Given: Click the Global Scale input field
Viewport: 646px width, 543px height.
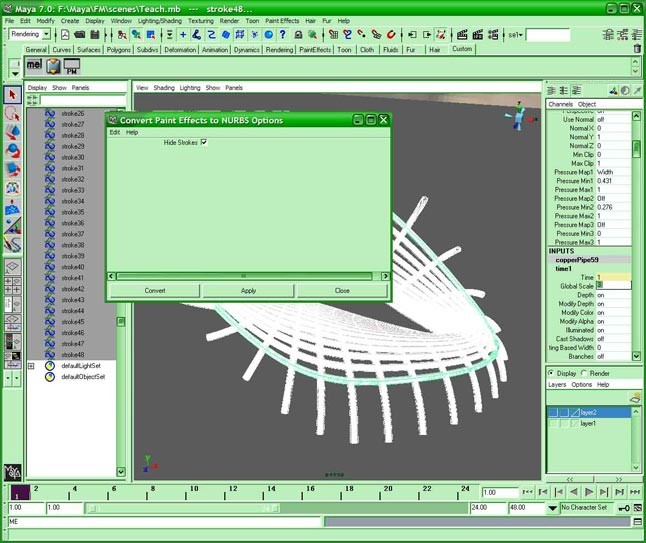Looking at the screenshot, I should coord(614,286).
